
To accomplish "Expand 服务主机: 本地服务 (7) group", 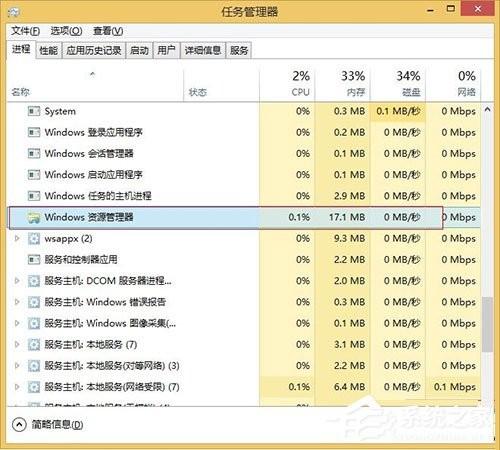I will (x=17, y=344).
